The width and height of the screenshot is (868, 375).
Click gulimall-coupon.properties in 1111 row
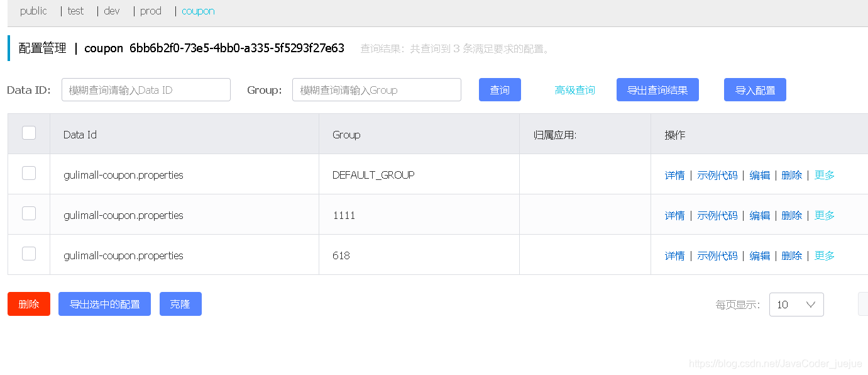(123, 215)
